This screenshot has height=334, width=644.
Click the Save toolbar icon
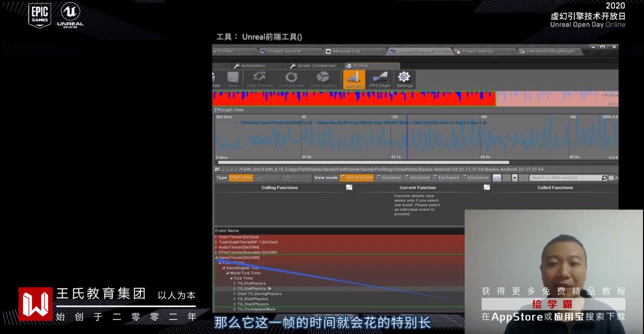pos(233,79)
